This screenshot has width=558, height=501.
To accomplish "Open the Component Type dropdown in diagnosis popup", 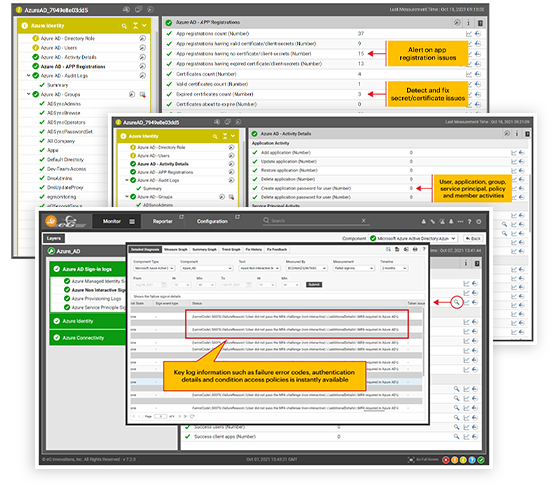I will click(x=154, y=268).
